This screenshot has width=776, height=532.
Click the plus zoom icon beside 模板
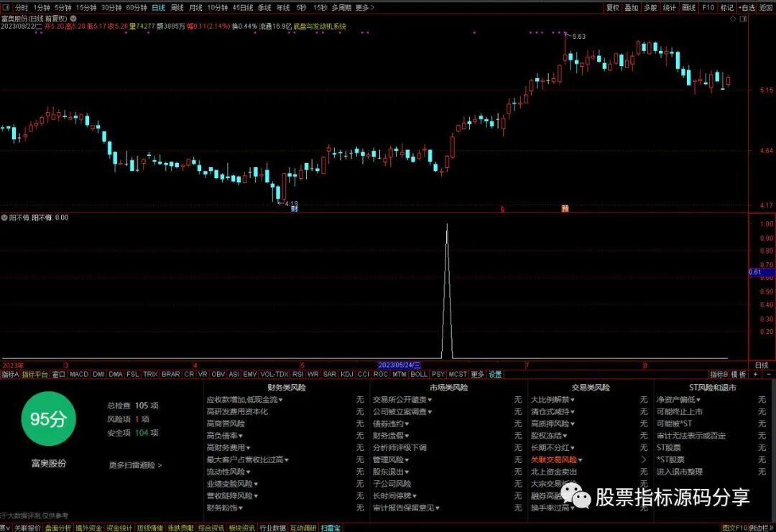[x=756, y=374]
